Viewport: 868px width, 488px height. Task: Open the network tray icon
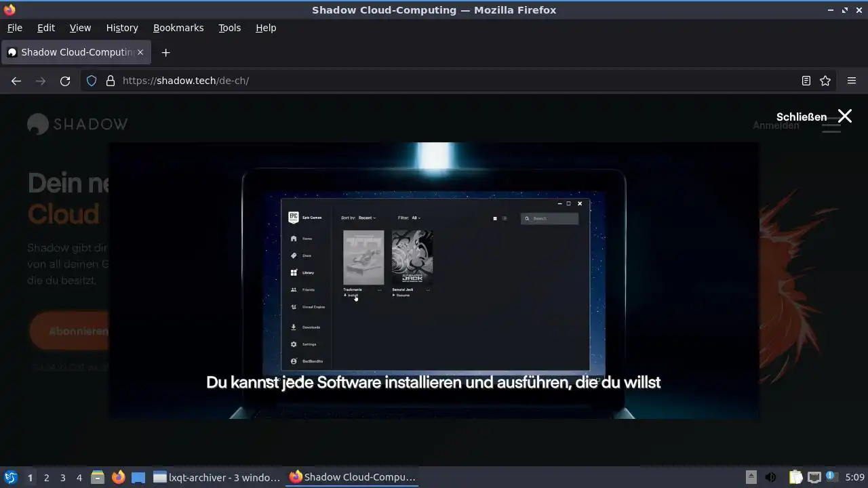coord(814,477)
